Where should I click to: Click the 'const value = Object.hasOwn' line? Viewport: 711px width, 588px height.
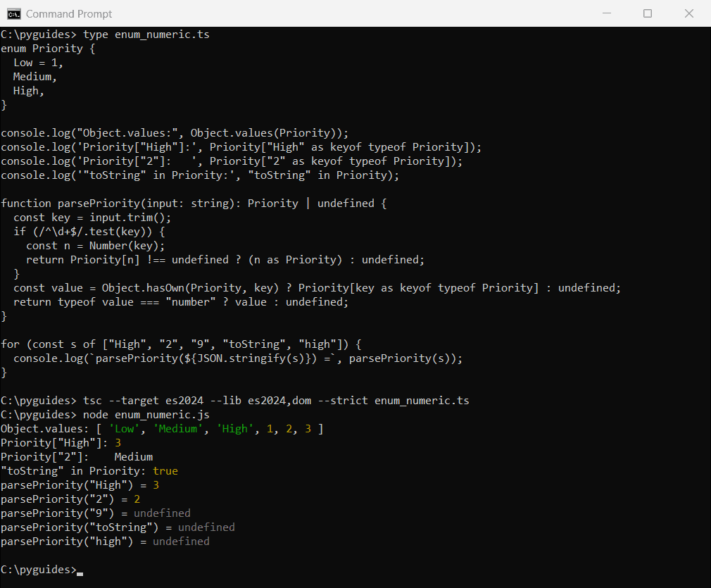[x=317, y=287]
